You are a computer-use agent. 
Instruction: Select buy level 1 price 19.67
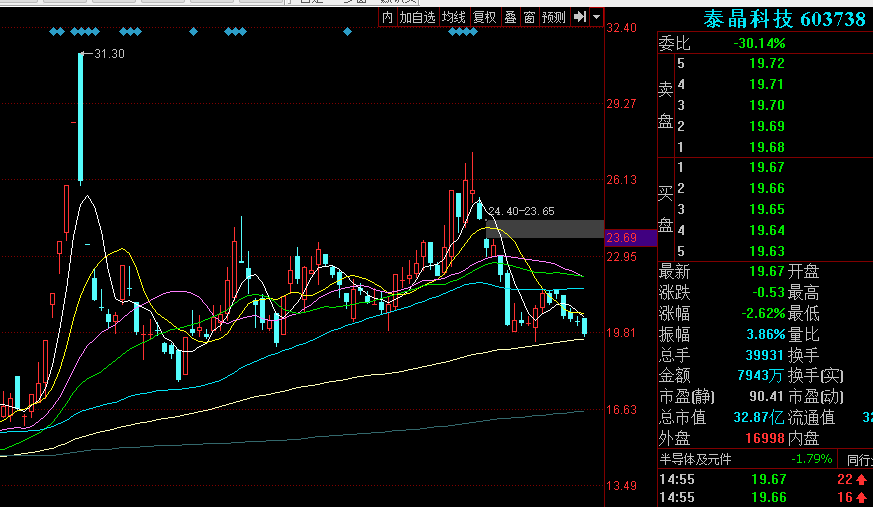point(767,167)
